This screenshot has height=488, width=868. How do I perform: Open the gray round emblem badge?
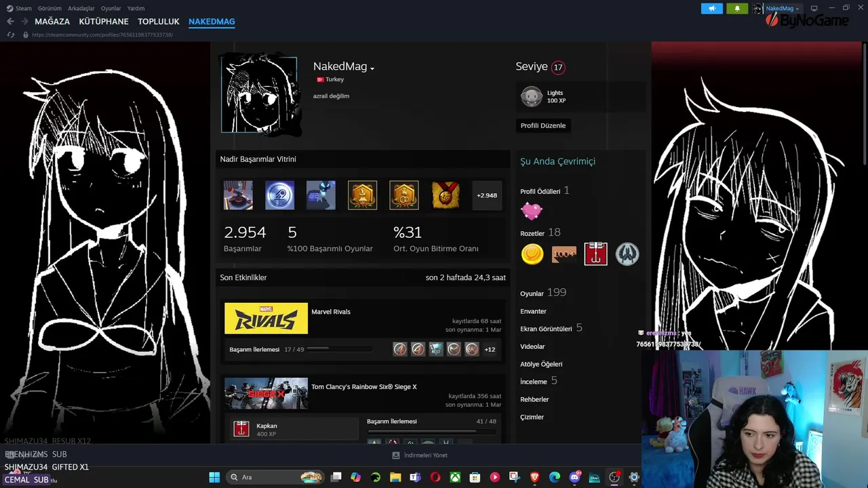(x=627, y=254)
